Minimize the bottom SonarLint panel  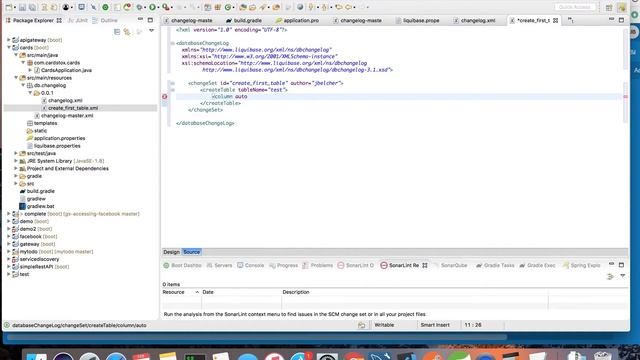(611, 264)
